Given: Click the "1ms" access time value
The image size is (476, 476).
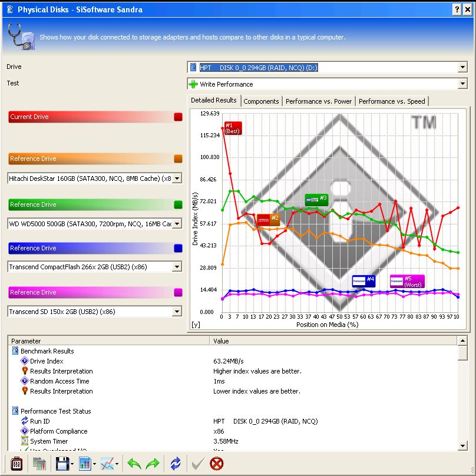Looking at the screenshot, I should (x=219, y=381).
